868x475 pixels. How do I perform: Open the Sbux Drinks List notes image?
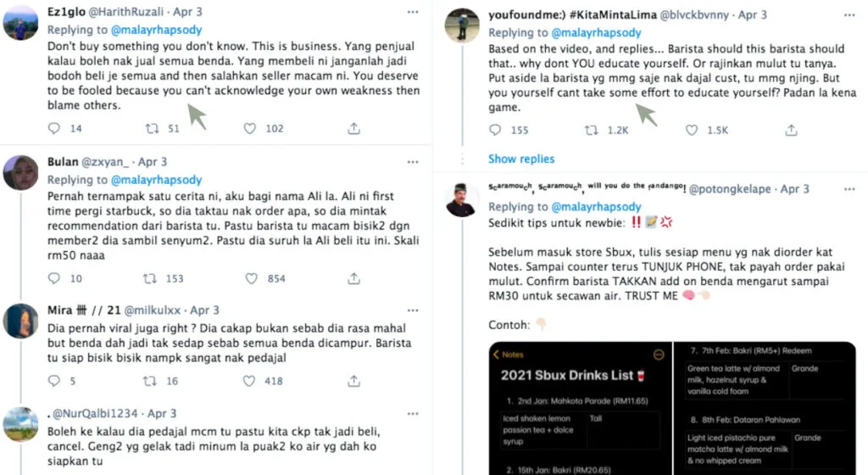pyautogui.click(x=674, y=407)
